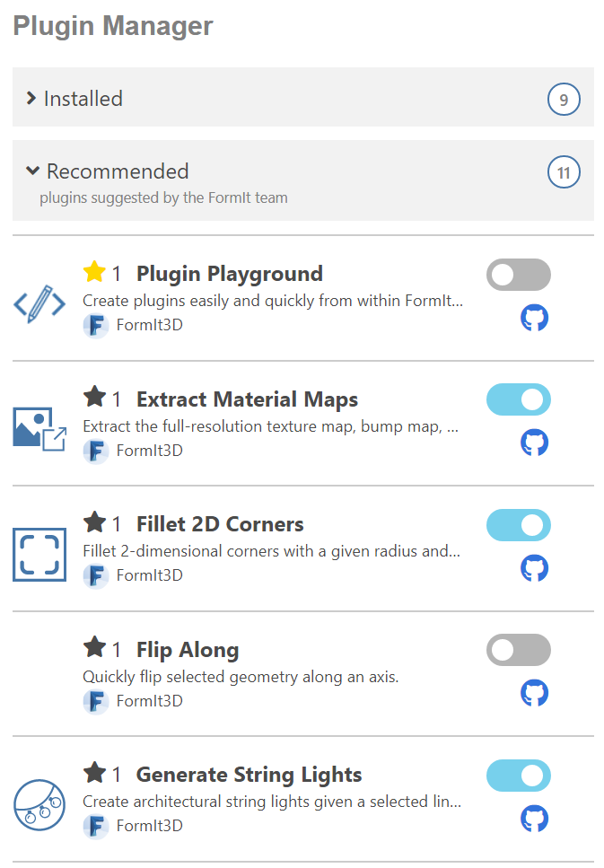Screen dimensions: 604x868
Task: Disable the Generate String Lights toggle
Action: tap(519, 776)
